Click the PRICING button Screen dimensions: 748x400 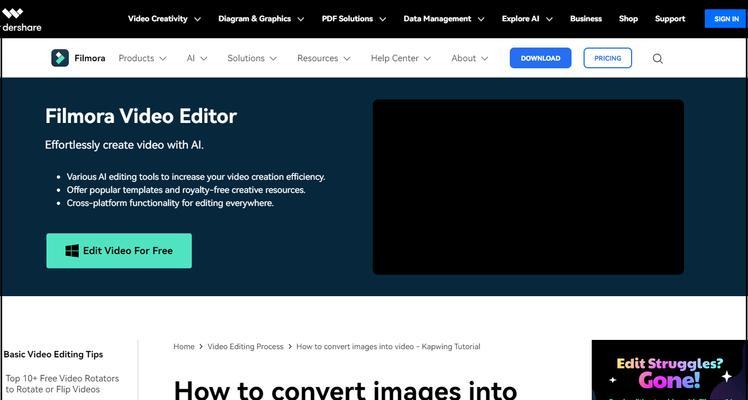607,58
